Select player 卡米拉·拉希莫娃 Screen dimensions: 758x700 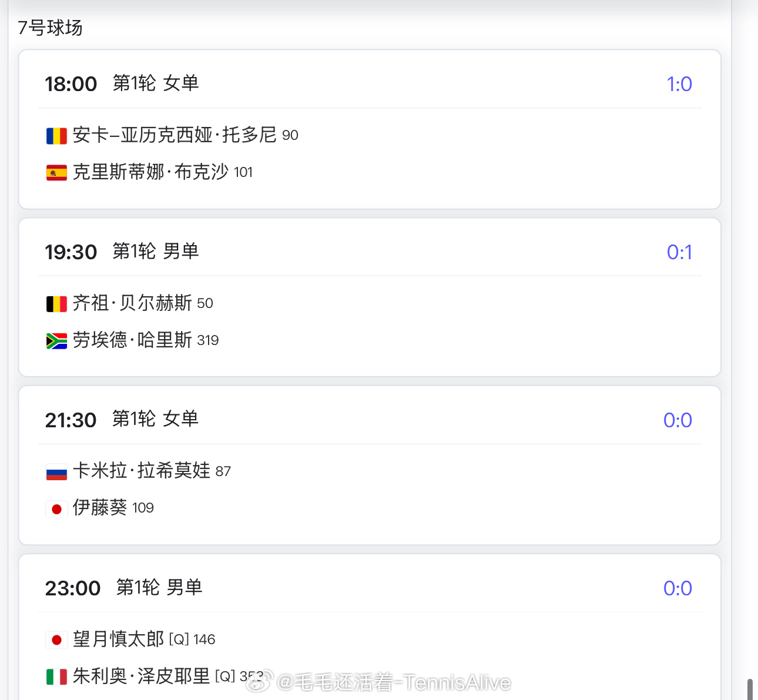[142, 471]
